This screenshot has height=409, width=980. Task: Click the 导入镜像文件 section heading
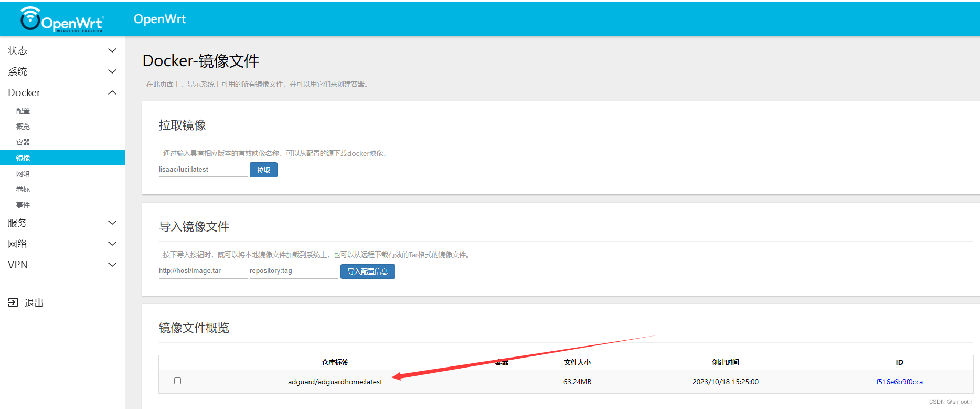[x=194, y=227]
